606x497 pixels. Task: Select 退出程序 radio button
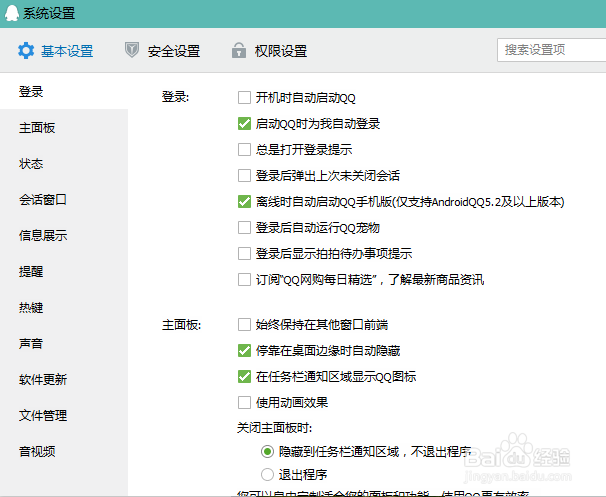coord(267,474)
